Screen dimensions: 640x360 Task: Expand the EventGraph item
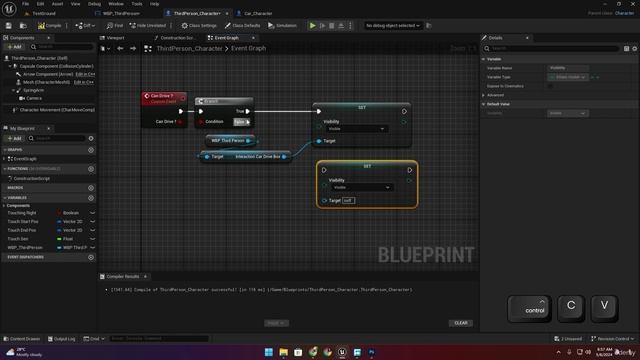4,159
